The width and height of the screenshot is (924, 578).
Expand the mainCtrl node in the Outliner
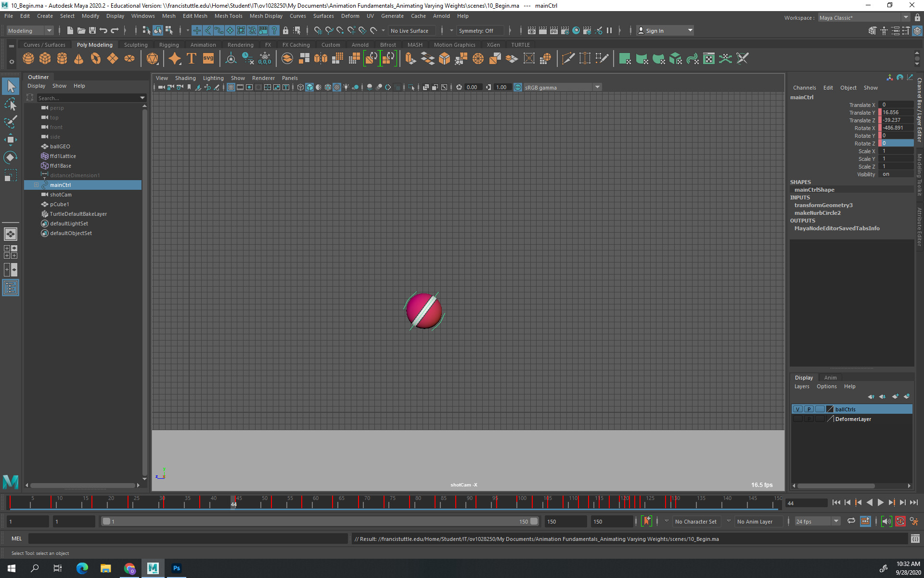pos(37,184)
